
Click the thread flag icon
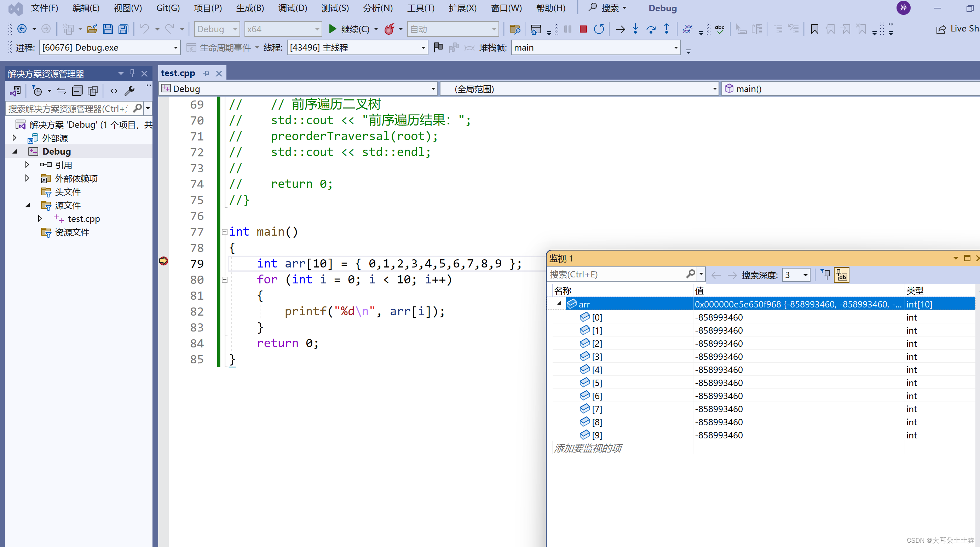point(438,47)
